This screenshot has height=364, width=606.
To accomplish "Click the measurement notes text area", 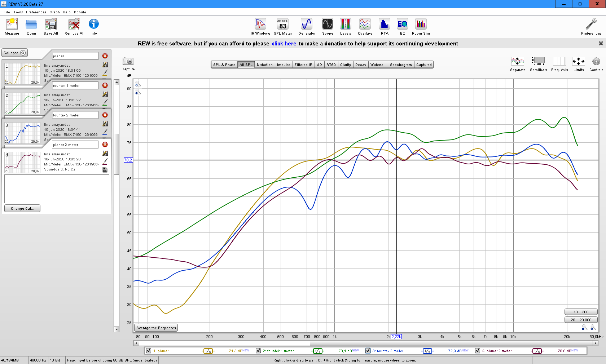I will pos(57,189).
